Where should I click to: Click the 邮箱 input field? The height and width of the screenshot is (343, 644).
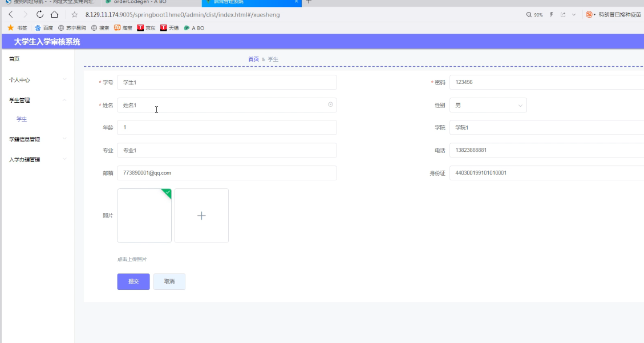226,173
